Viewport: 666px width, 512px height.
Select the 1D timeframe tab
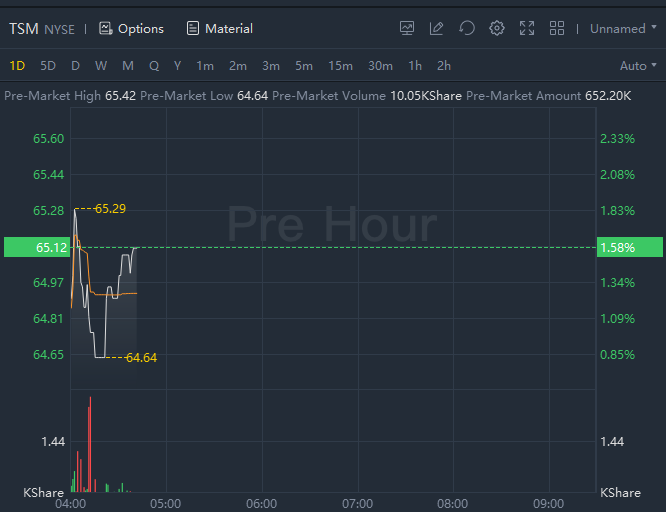click(17, 66)
